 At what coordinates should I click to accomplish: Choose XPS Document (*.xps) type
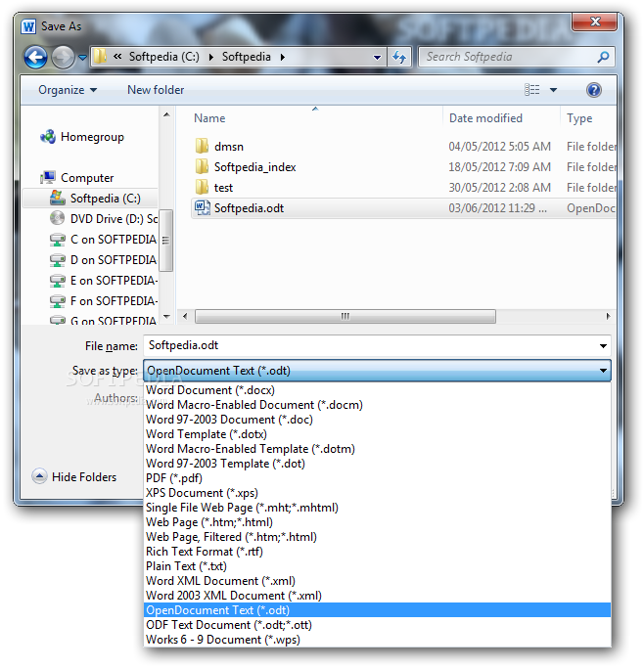(377, 493)
